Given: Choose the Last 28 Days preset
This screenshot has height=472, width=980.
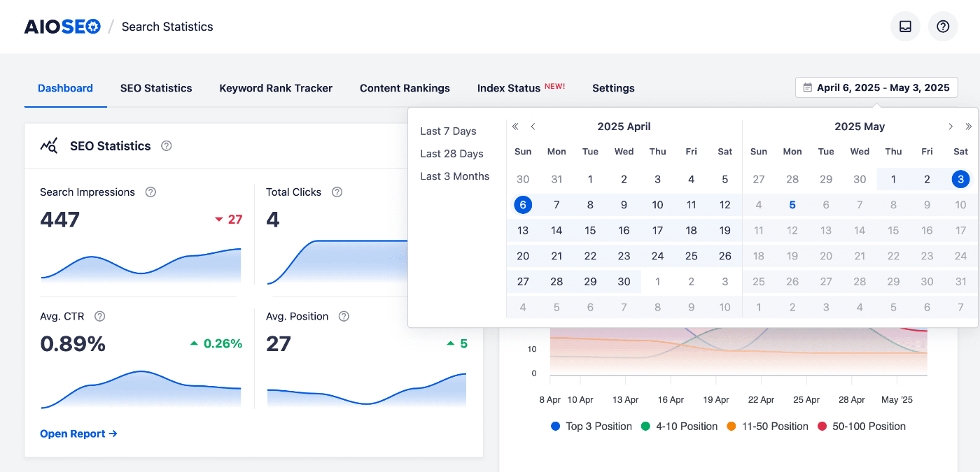Looking at the screenshot, I should 451,154.
